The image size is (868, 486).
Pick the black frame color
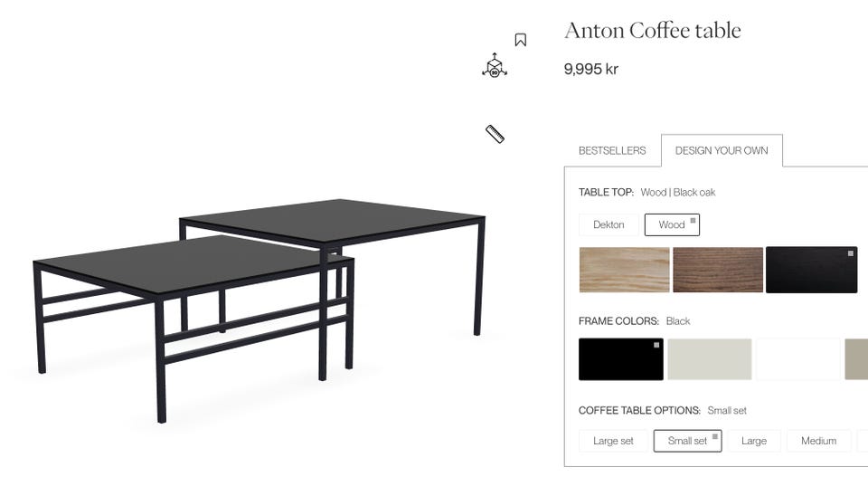621,359
